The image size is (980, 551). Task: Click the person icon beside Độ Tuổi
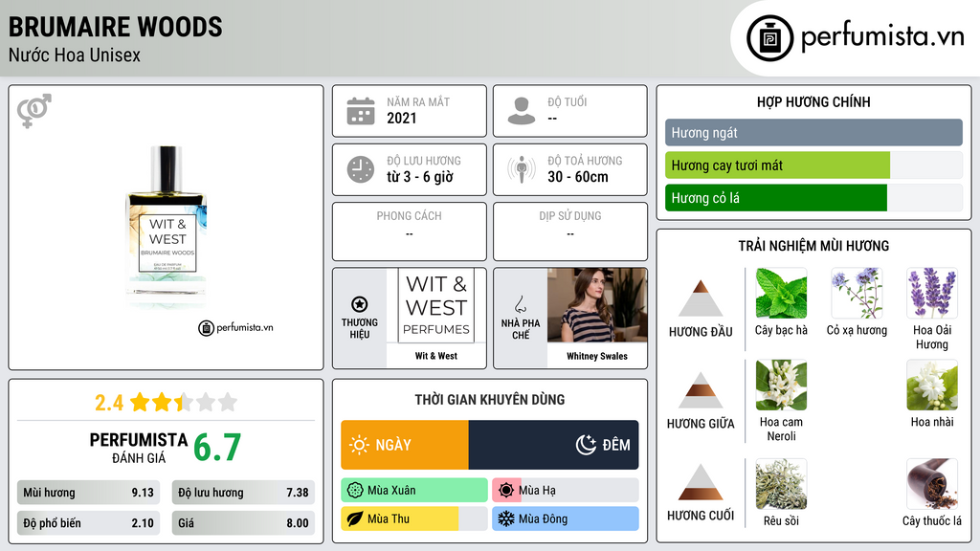coord(522,111)
